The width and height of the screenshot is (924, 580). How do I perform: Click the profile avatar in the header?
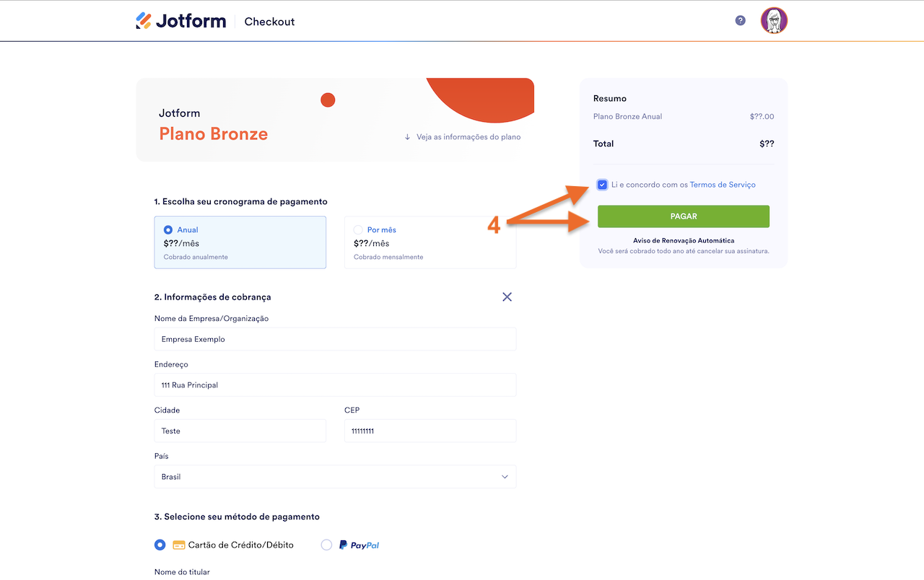point(773,21)
